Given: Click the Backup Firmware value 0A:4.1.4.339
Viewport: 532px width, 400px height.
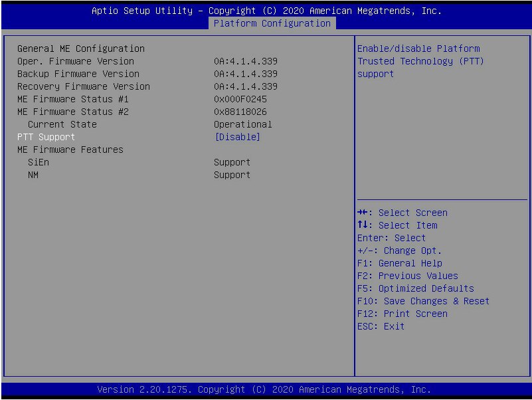Looking at the screenshot, I should point(246,74).
